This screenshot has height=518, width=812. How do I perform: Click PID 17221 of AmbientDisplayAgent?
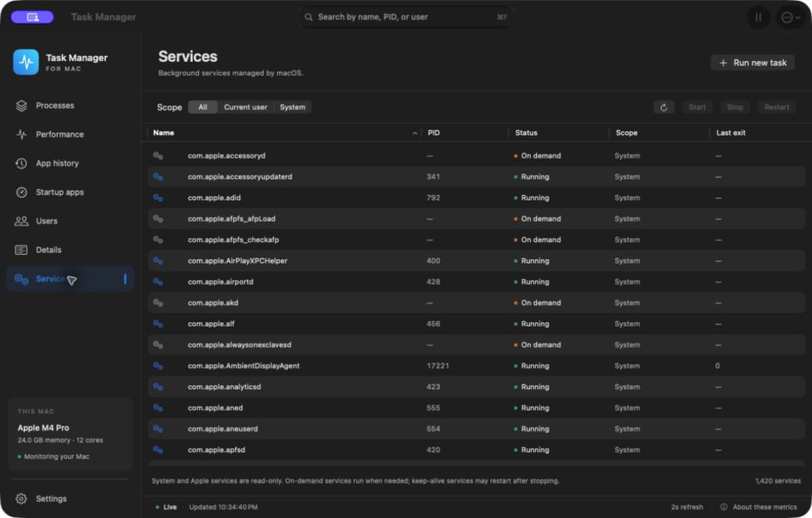pos(438,366)
